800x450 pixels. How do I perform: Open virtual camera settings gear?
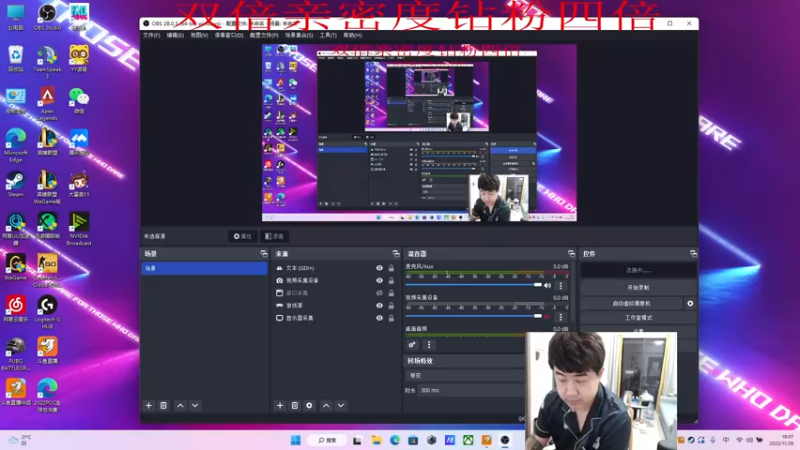(x=690, y=304)
